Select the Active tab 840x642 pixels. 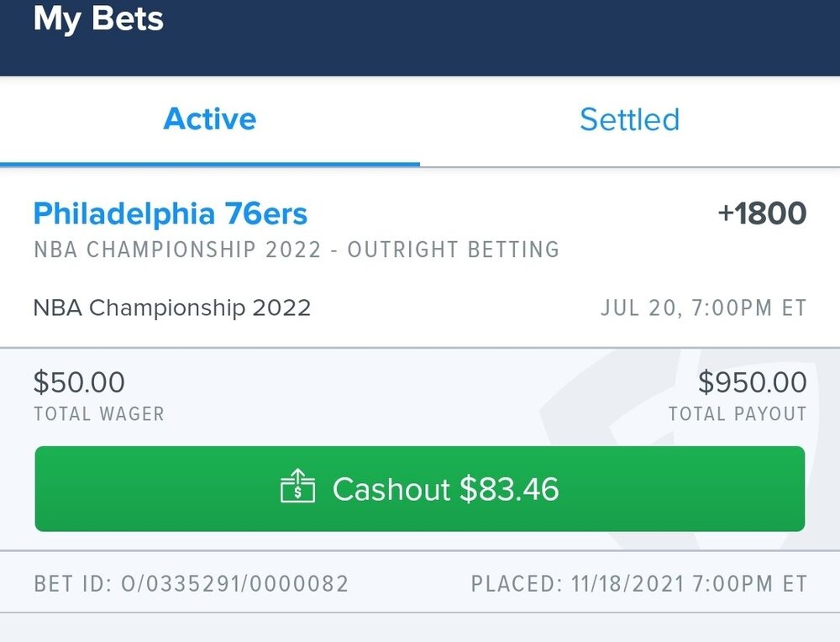click(x=209, y=119)
